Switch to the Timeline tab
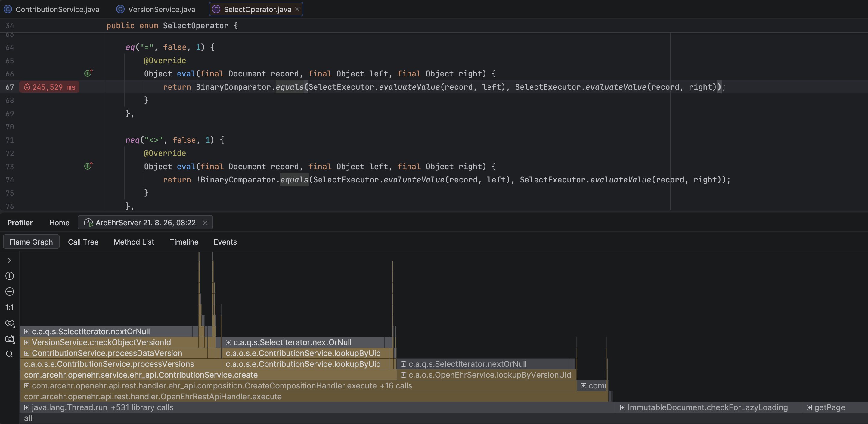Viewport: 868px width, 424px height. click(x=184, y=242)
